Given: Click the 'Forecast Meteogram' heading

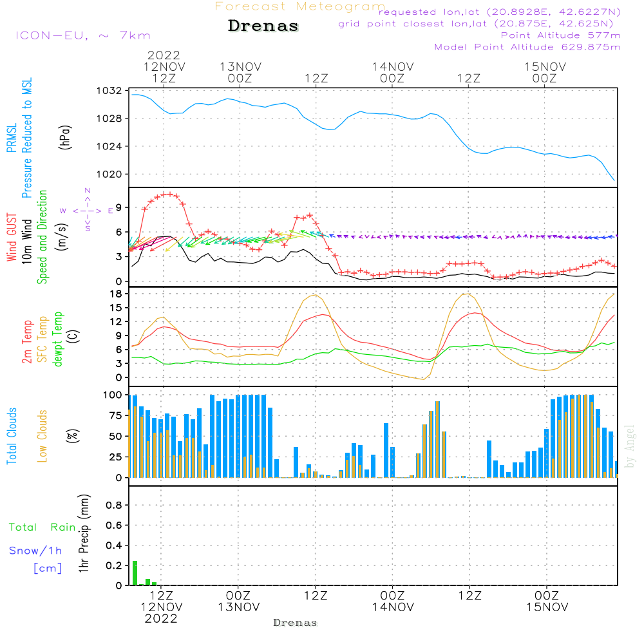Looking at the screenshot, I should pos(299,6).
